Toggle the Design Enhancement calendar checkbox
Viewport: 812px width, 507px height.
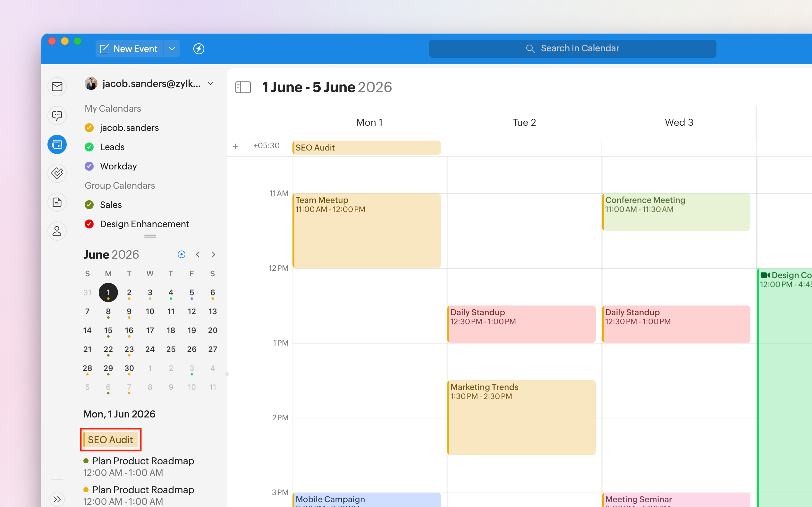(89, 224)
